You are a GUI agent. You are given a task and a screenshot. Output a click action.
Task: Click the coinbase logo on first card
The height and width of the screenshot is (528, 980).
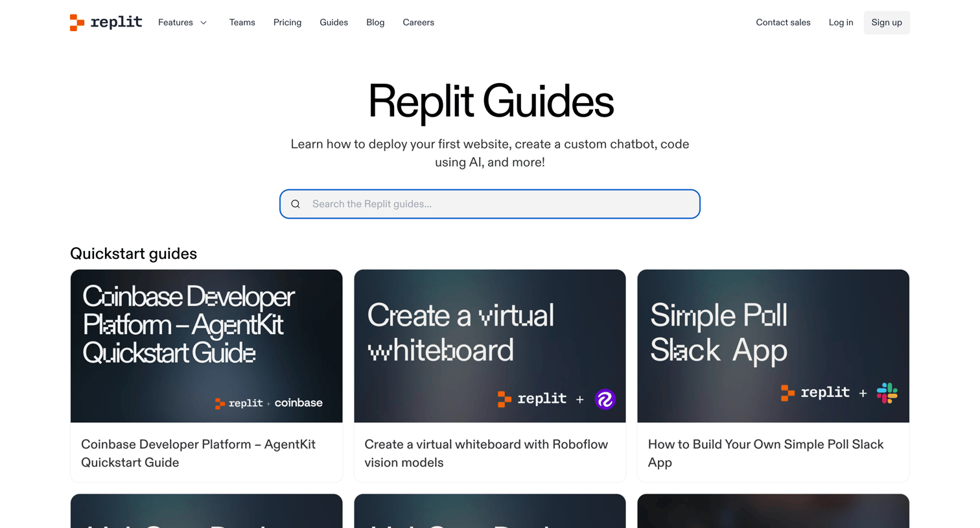click(x=298, y=403)
